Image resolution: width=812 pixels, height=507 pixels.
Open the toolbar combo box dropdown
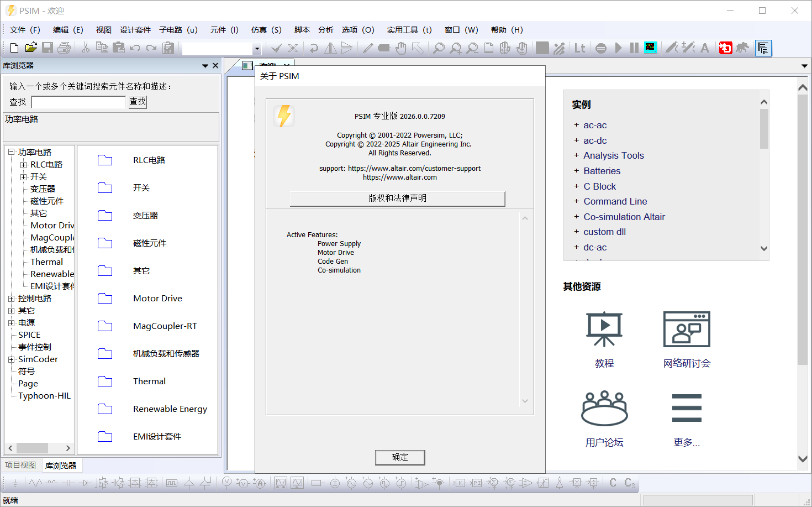point(257,49)
